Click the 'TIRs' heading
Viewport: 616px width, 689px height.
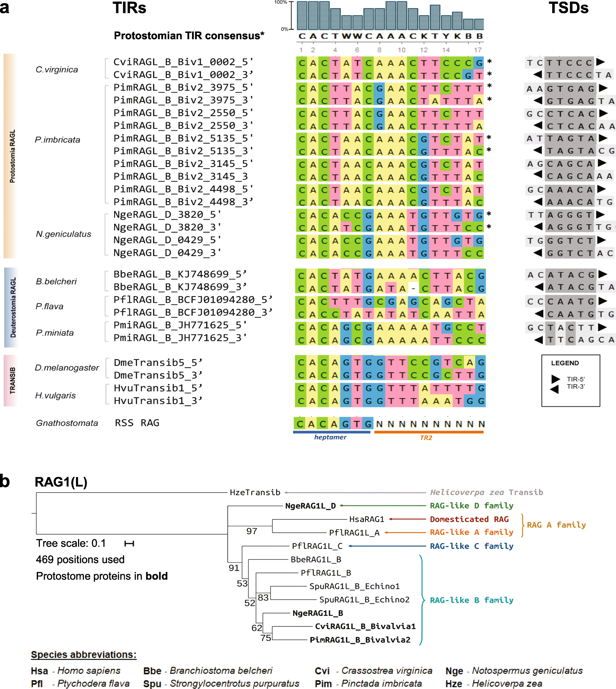[129, 8]
